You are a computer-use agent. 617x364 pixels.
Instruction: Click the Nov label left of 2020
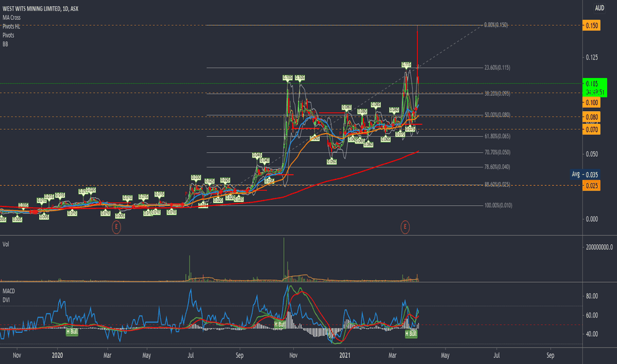click(x=17, y=355)
